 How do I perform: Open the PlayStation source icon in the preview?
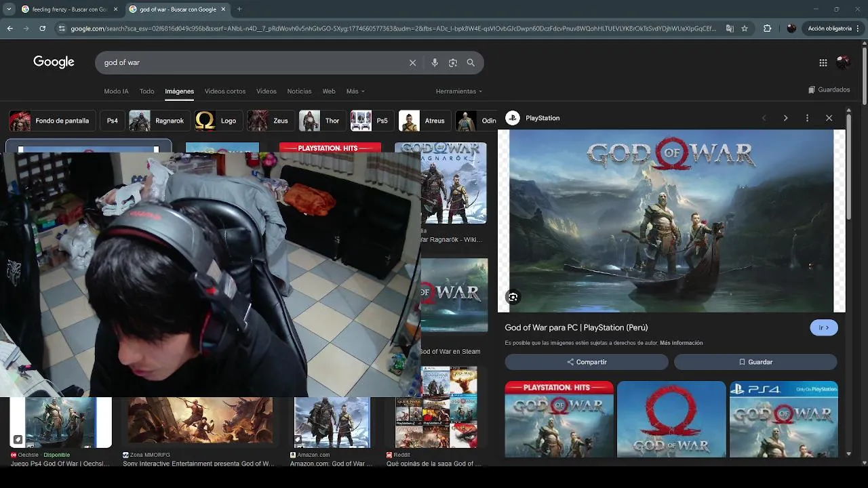pos(513,118)
